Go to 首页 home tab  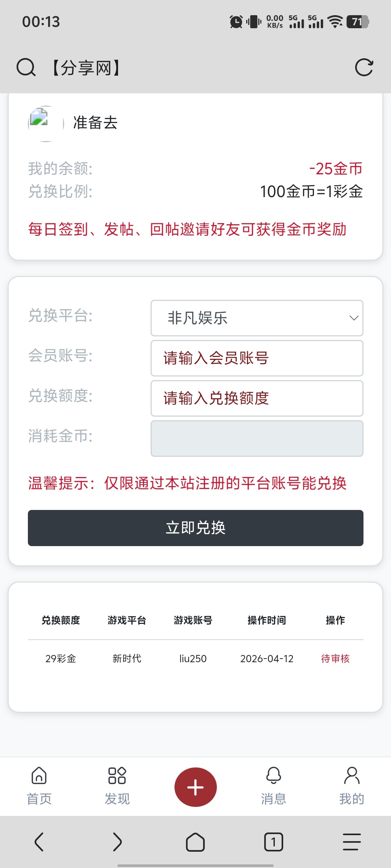[39, 786]
